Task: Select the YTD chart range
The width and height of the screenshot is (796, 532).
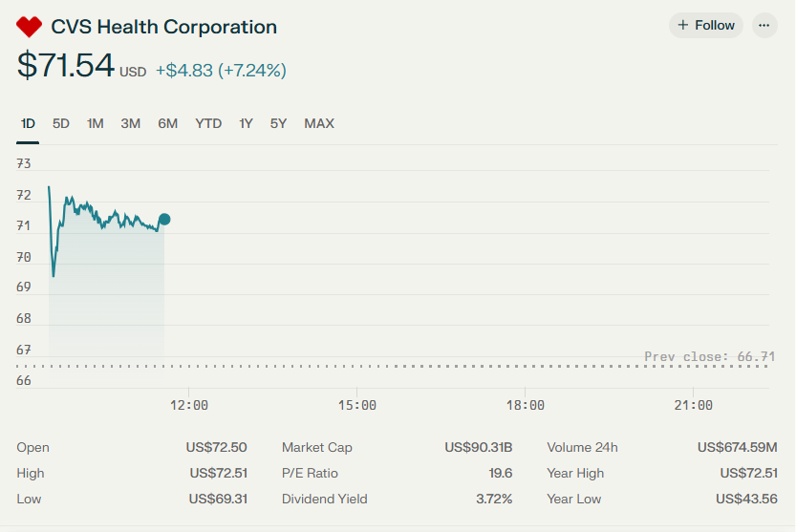Action: point(208,123)
